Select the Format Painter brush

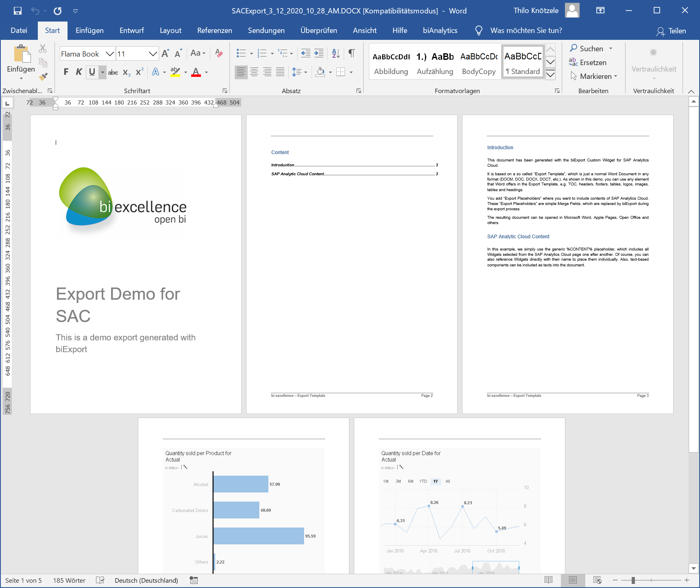point(43,76)
